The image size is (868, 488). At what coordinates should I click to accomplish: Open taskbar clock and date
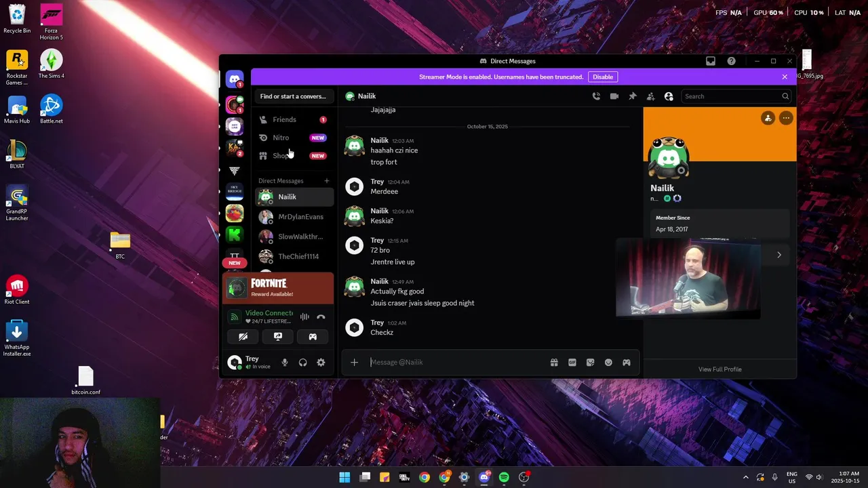tap(849, 477)
